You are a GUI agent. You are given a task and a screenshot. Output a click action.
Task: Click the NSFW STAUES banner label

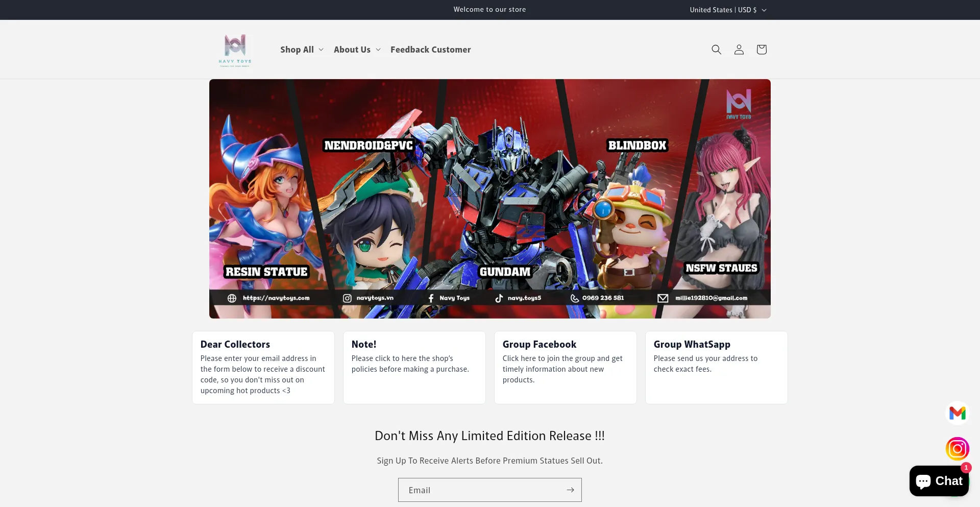(x=722, y=268)
